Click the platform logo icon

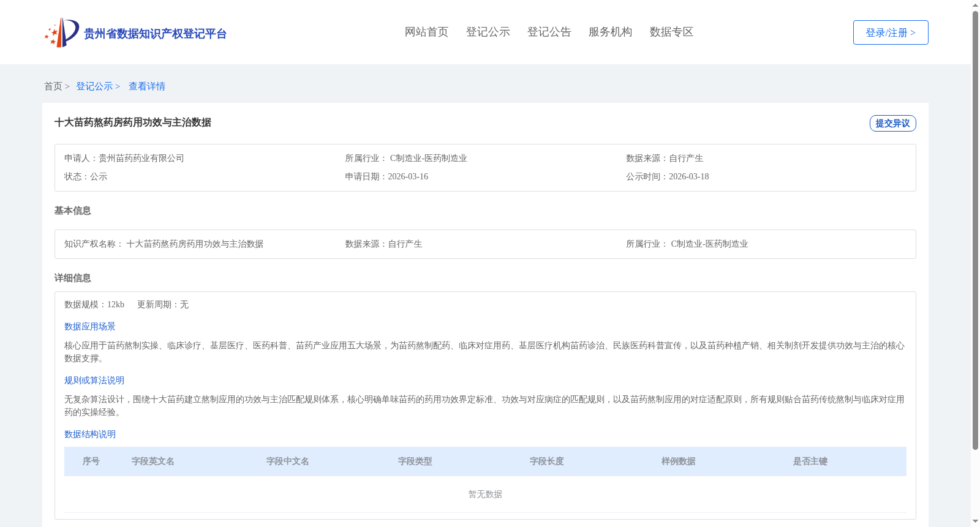pos(62,32)
